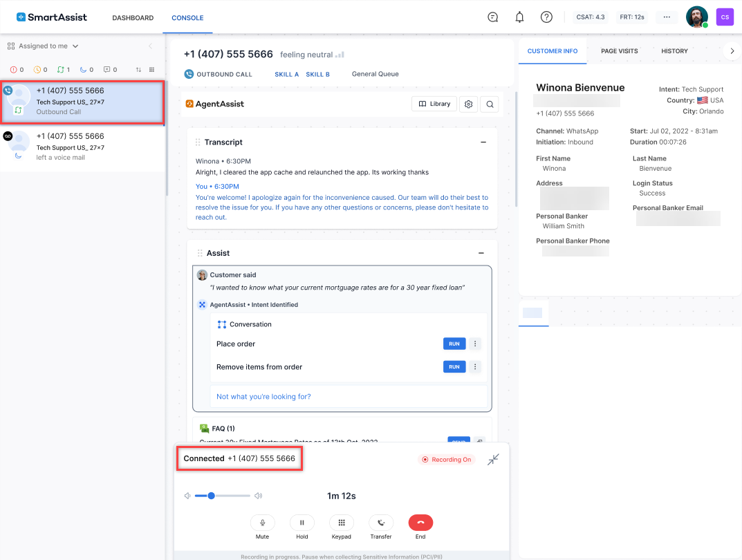The width and height of the screenshot is (742, 560).
Task: Select the Mute microphone icon
Action: (263, 523)
